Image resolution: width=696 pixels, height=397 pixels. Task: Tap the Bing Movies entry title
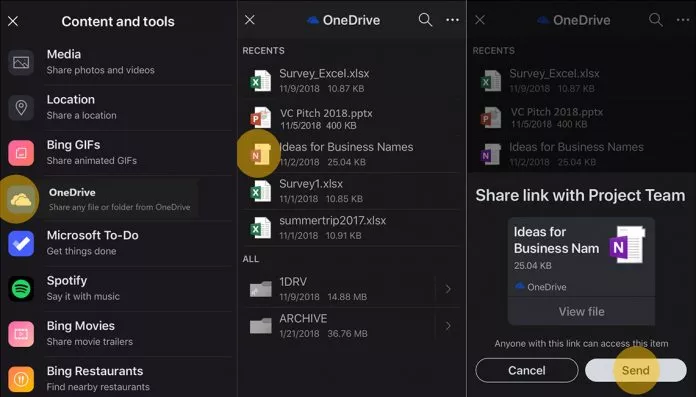point(81,326)
